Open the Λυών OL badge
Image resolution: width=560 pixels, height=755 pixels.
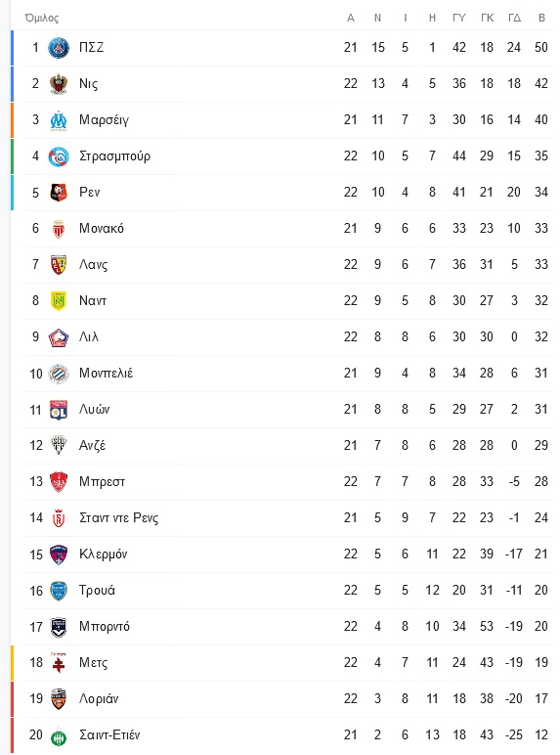point(59,409)
